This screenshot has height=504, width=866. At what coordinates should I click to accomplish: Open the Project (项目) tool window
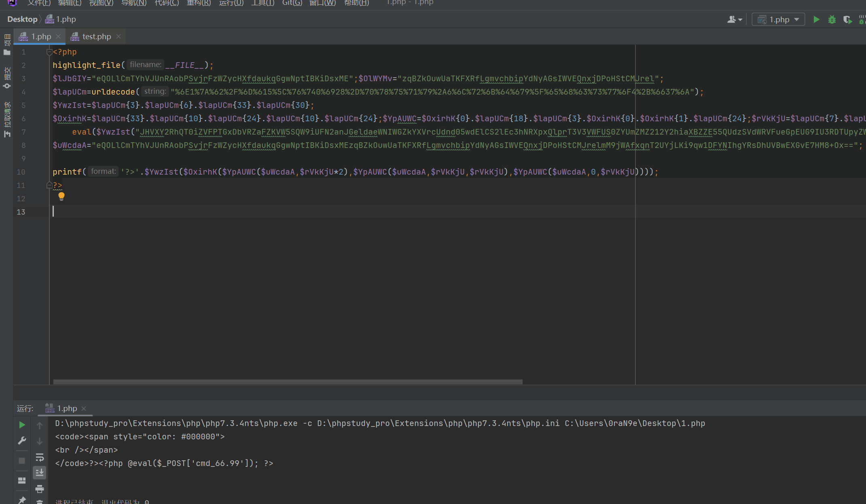tap(7, 44)
